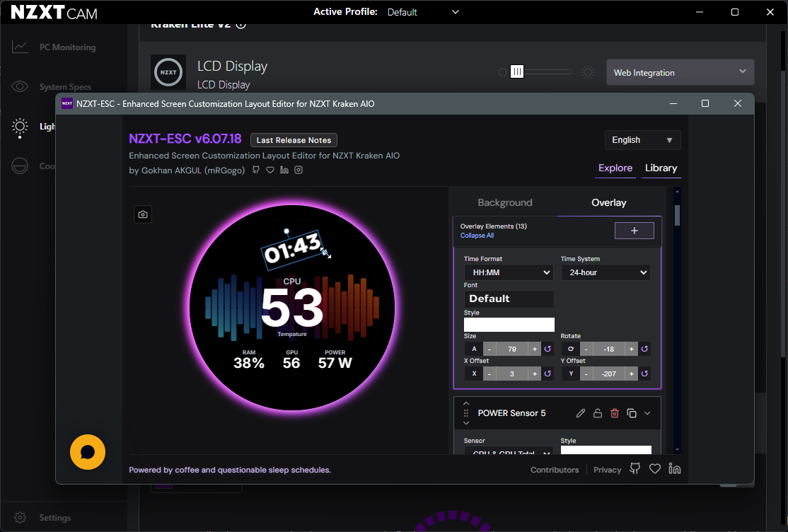Open the English language dropdown
The height and width of the screenshot is (532, 788).
643,140
